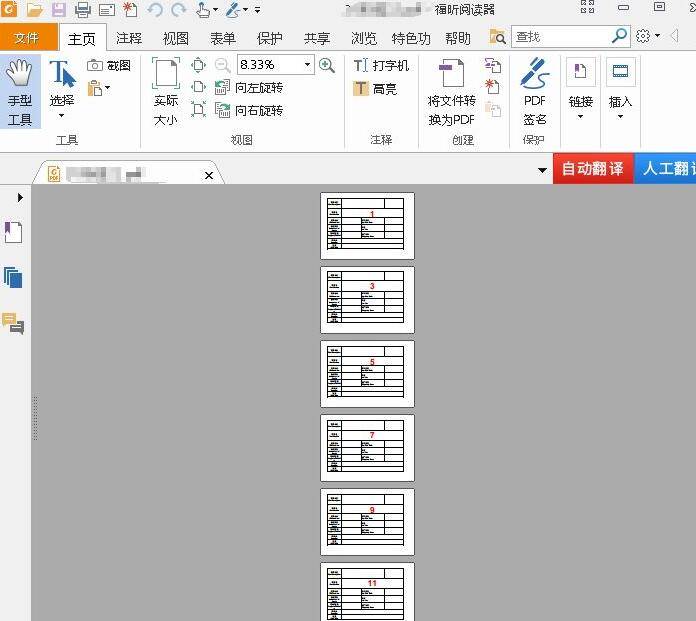
Task: Open the zoom percentage dropdown showing 8.33%
Action: click(x=307, y=65)
